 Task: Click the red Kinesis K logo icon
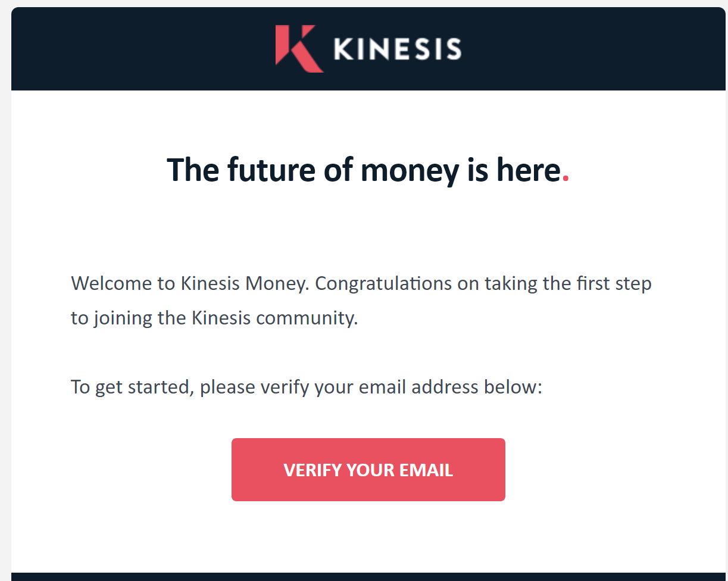tap(299, 49)
